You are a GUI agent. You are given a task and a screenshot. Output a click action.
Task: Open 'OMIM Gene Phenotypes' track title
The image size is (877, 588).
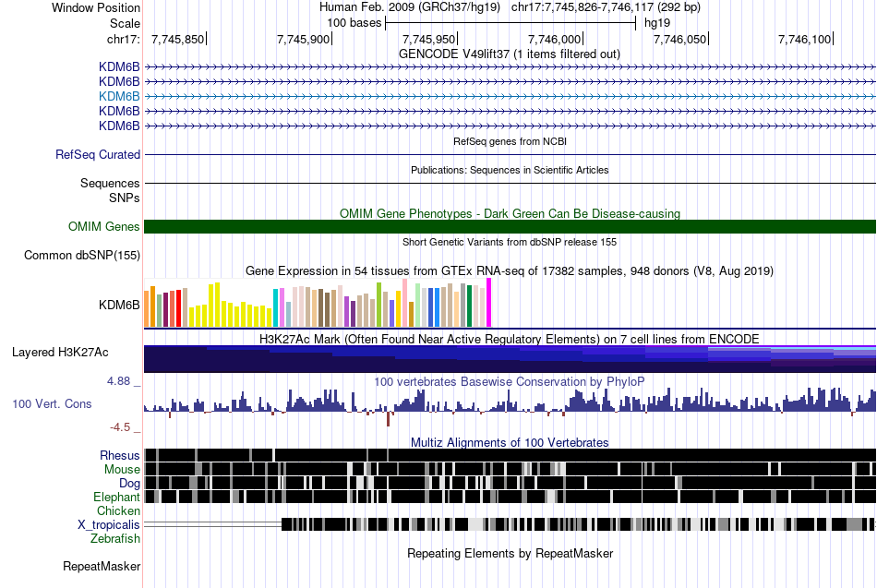(510, 214)
